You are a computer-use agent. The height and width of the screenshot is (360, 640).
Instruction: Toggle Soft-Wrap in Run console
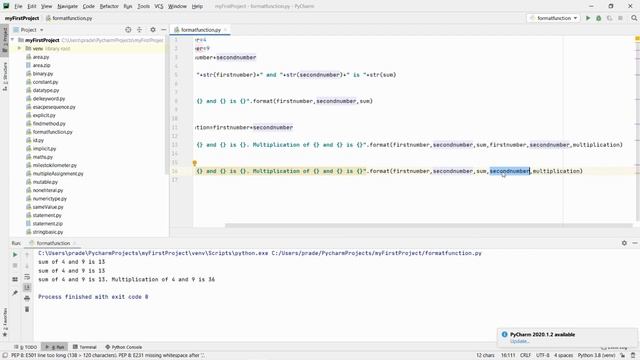27,277
